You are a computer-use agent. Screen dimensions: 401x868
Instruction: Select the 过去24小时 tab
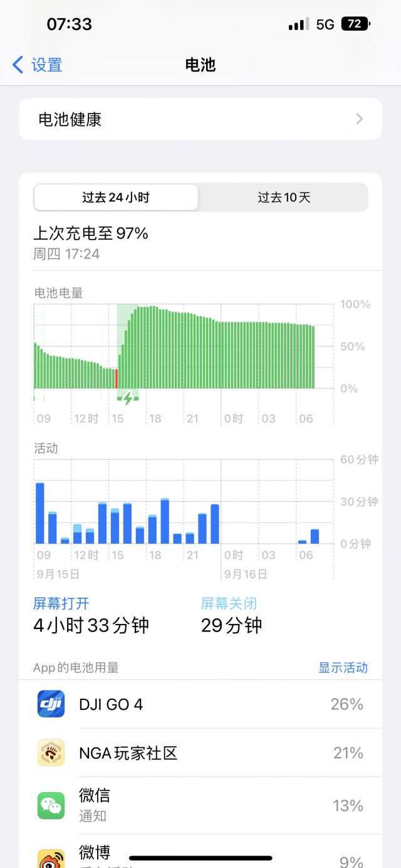[x=117, y=197]
